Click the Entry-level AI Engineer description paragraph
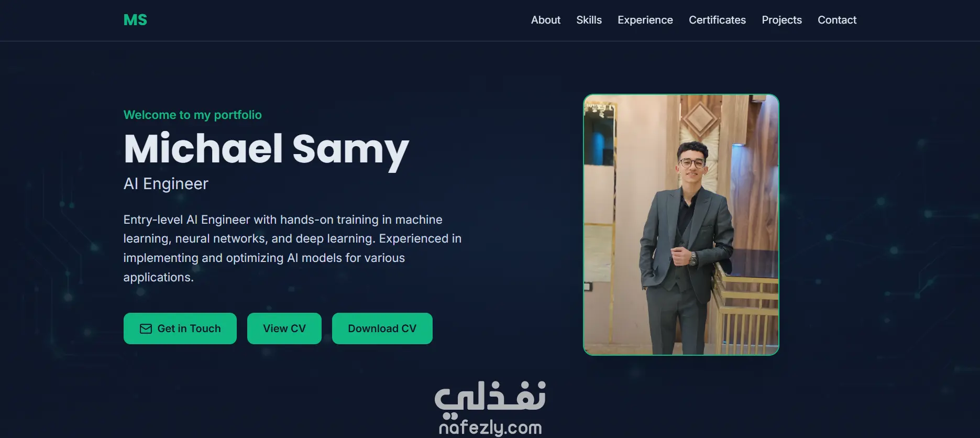 (292, 248)
